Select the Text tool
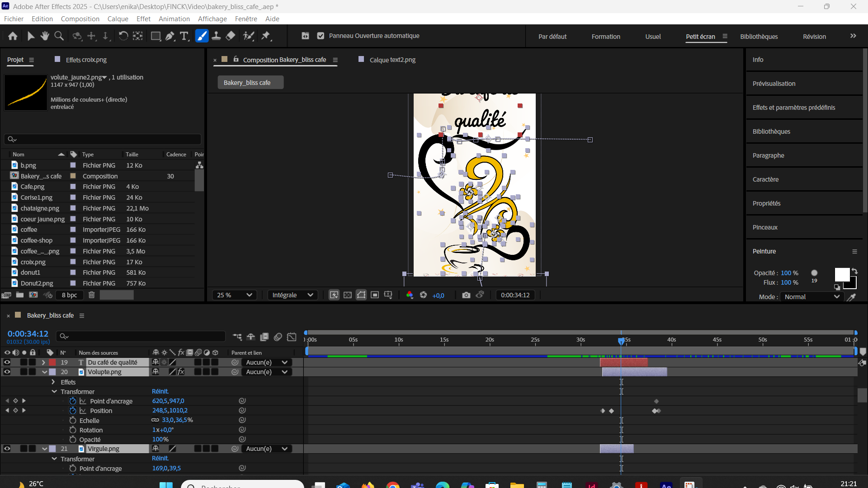Screen dimensions: 868x488 [184, 36]
